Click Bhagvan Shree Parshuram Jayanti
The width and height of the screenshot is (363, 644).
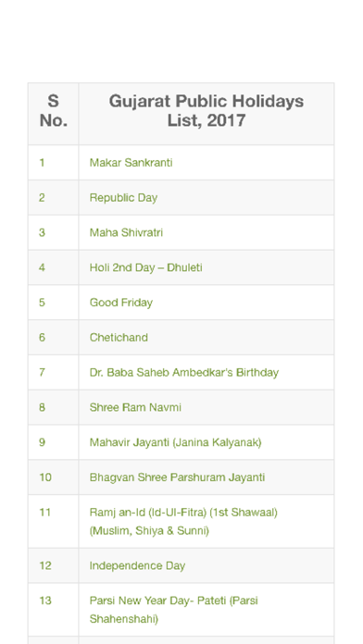click(177, 477)
